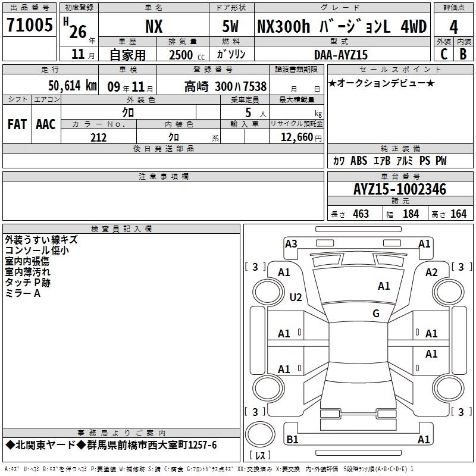
Task: Click U2 dent mark on diagram
Action: tap(296, 297)
